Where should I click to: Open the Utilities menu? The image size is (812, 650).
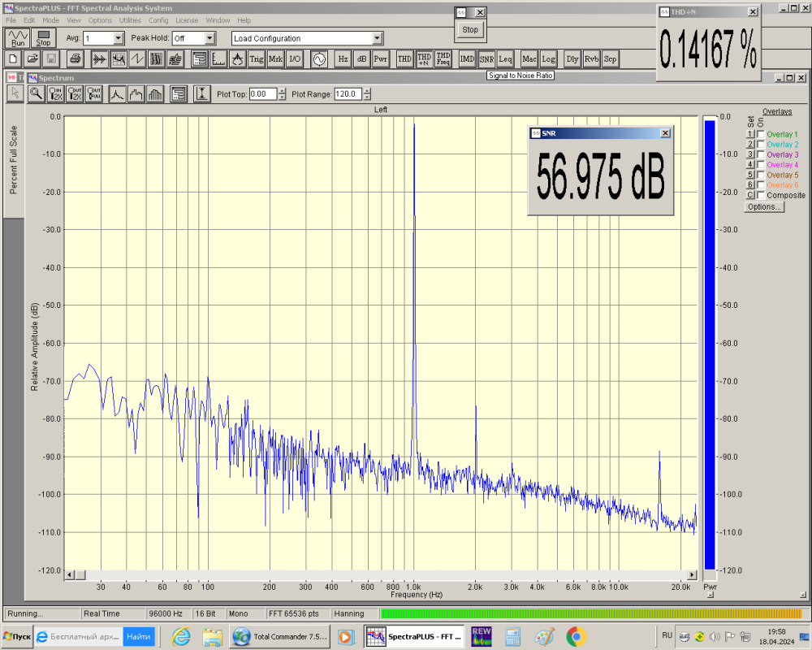(130, 20)
